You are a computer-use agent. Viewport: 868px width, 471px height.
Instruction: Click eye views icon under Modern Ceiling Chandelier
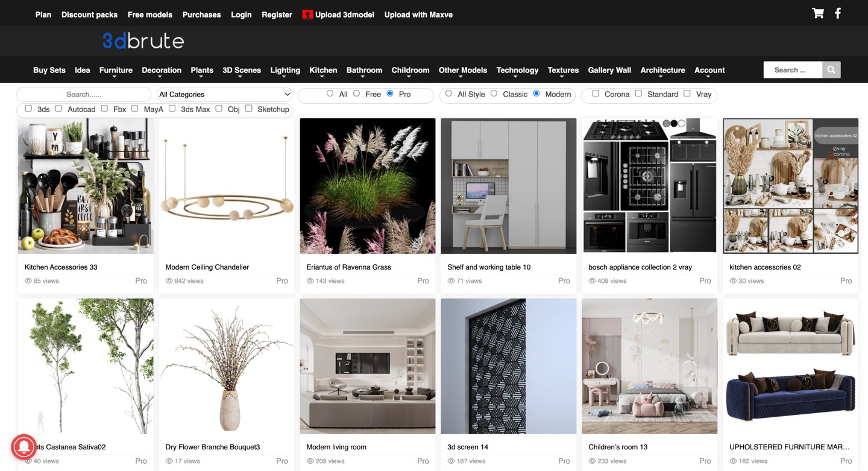pyautogui.click(x=169, y=281)
